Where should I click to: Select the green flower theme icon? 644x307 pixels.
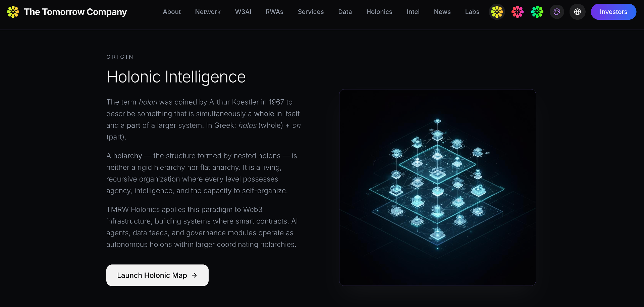[x=537, y=12]
